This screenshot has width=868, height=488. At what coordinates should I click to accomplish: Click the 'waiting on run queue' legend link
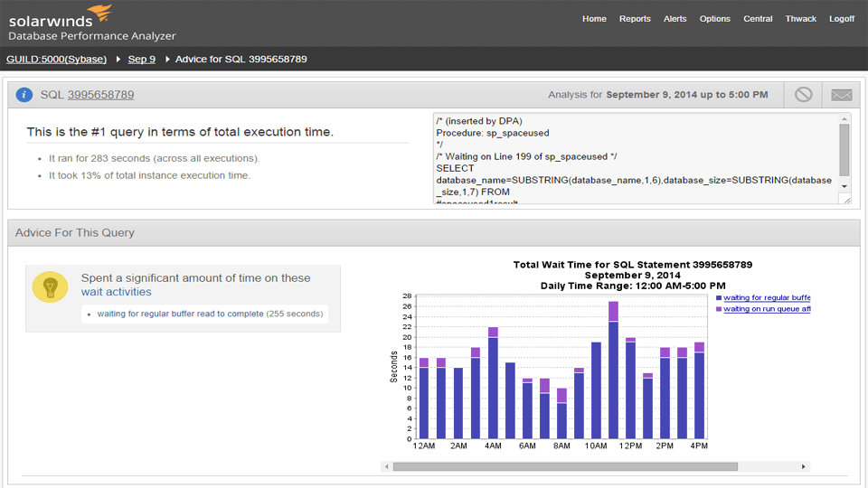767,309
